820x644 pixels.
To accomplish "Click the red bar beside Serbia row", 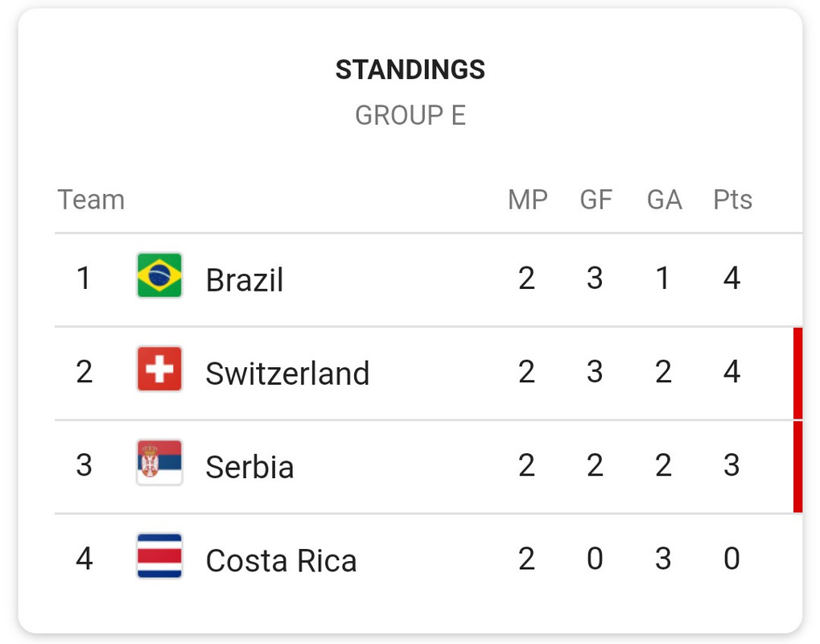I will (797, 467).
